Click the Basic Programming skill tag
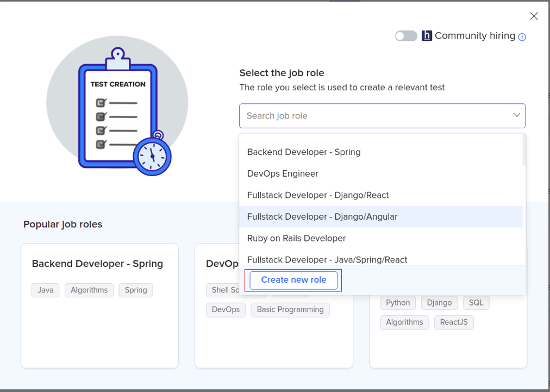Screen dimensions: 550x392 pyautogui.click(x=290, y=310)
